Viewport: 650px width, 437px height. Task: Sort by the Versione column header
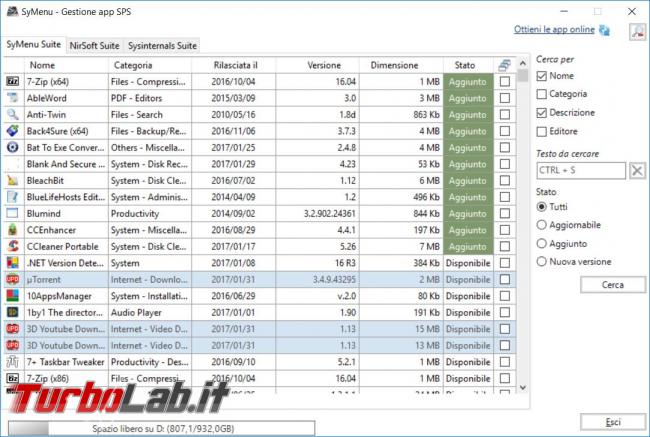click(318, 65)
